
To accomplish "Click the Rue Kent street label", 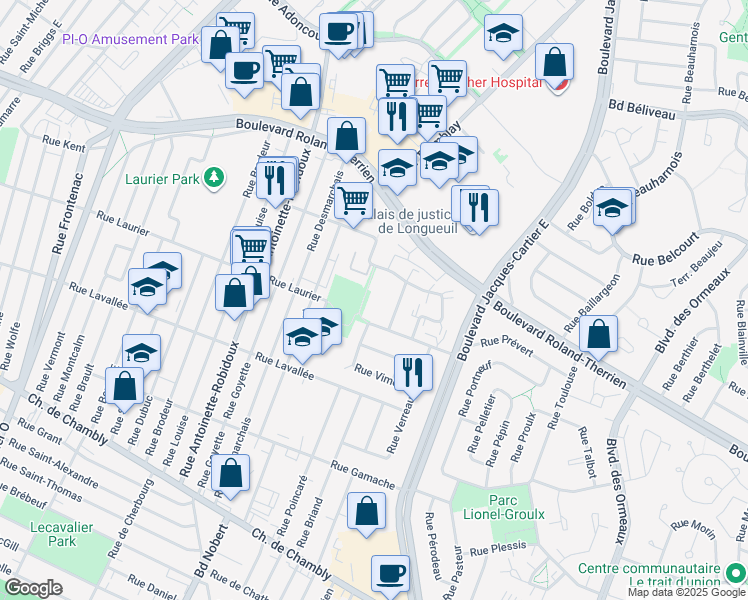I will (x=64, y=144).
